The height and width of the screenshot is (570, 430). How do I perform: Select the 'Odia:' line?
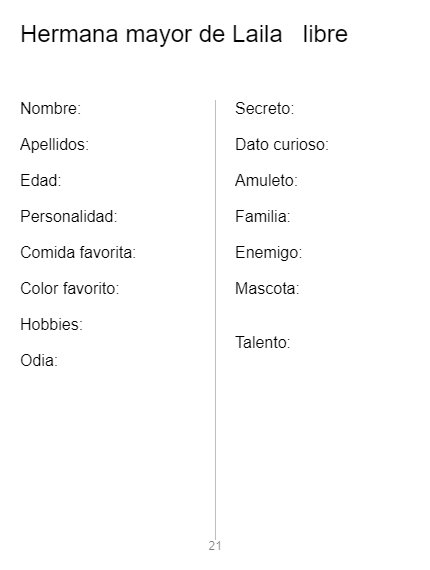tap(39, 361)
